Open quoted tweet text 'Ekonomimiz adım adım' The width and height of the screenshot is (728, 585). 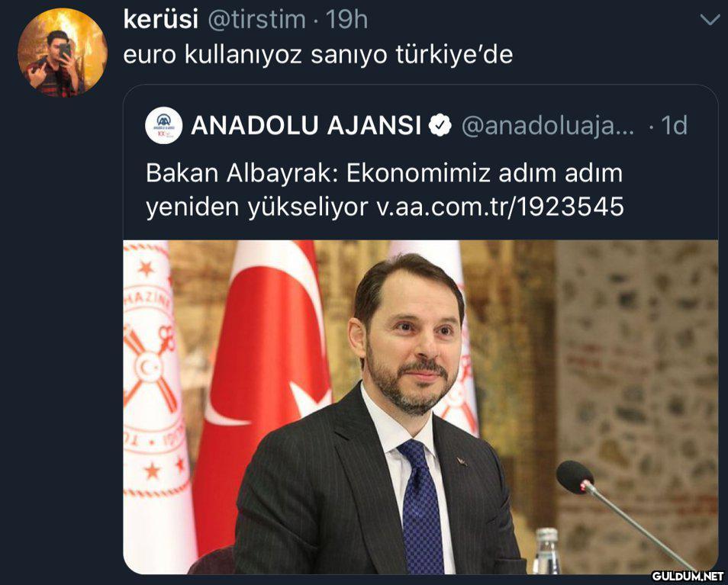click(485, 173)
